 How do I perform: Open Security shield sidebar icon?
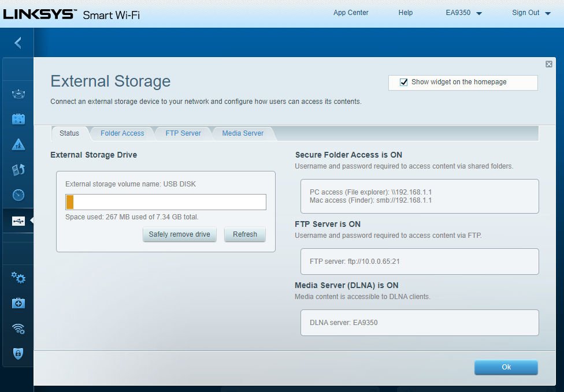(18, 353)
